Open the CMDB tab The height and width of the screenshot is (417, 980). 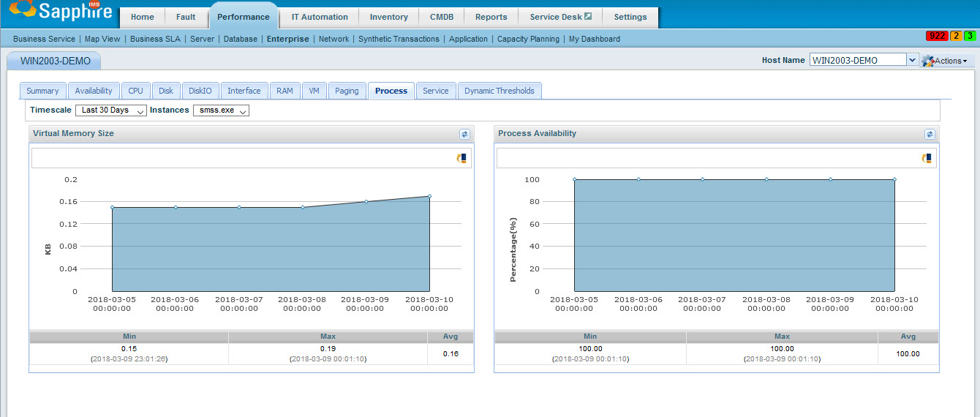tap(442, 17)
